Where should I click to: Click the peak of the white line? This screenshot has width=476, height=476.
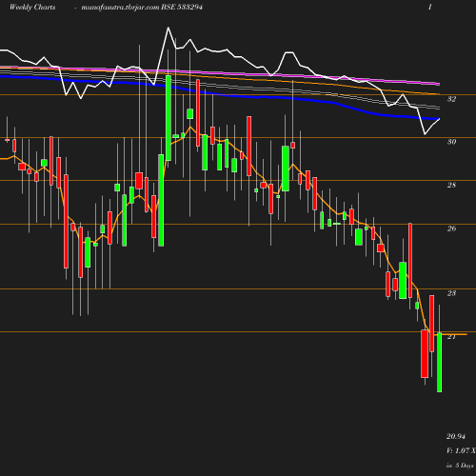click(x=169, y=28)
